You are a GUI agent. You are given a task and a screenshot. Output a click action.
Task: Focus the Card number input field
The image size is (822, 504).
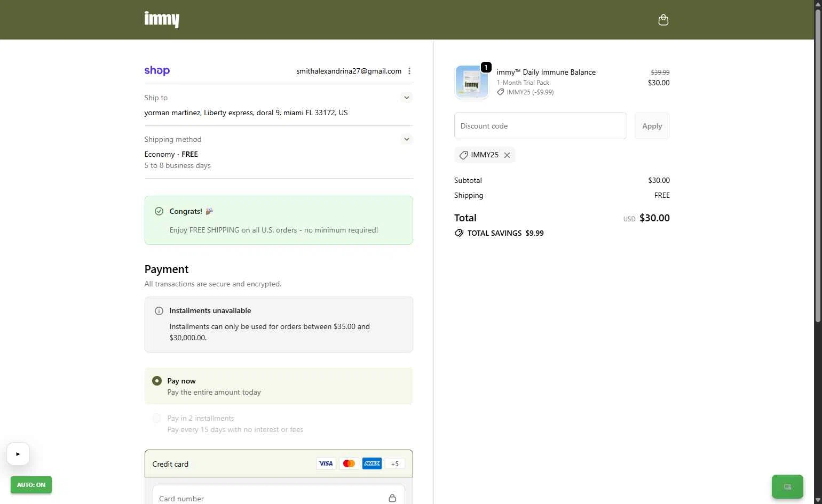[279, 496]
